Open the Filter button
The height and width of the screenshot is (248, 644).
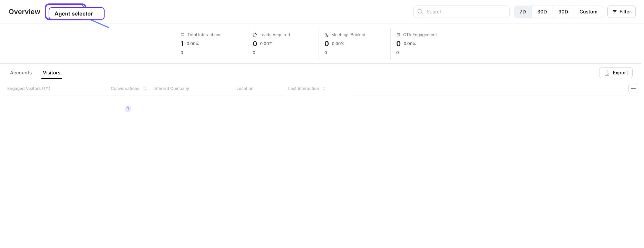[622, 12]
